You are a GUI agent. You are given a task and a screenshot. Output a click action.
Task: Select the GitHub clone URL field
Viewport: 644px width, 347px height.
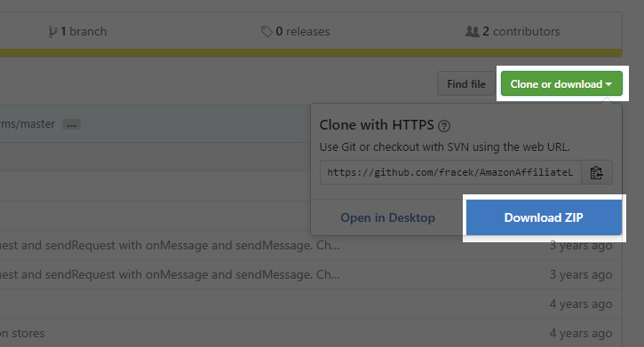pos(450,172)
